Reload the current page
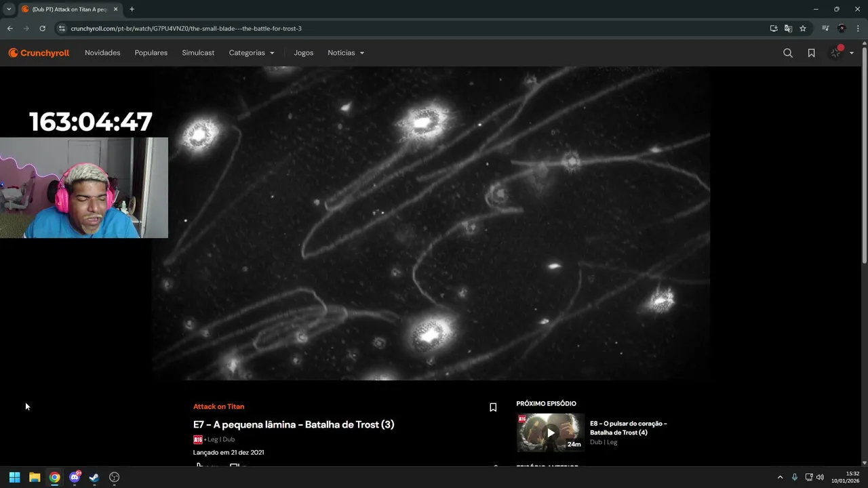 click(42, 28)
